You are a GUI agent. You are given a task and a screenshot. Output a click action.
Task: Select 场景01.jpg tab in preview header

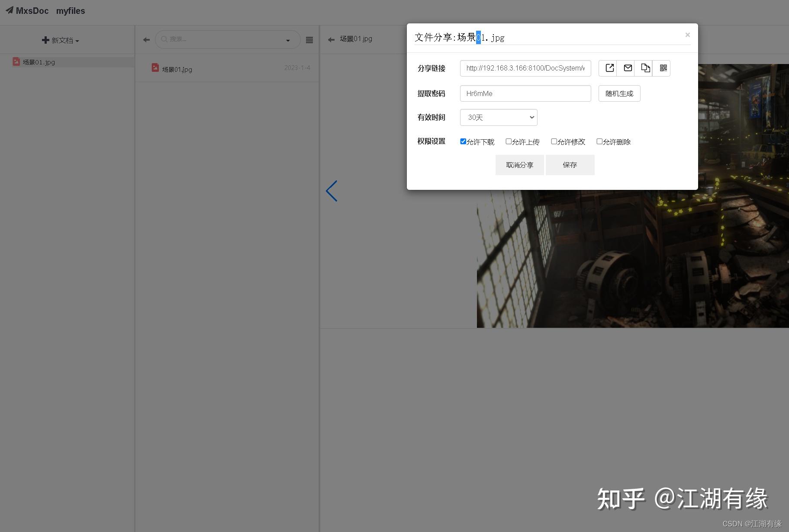click(355, 38)
